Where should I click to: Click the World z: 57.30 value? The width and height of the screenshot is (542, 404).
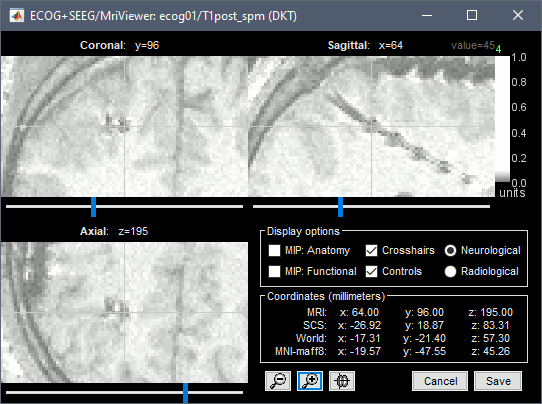(490, 338)
